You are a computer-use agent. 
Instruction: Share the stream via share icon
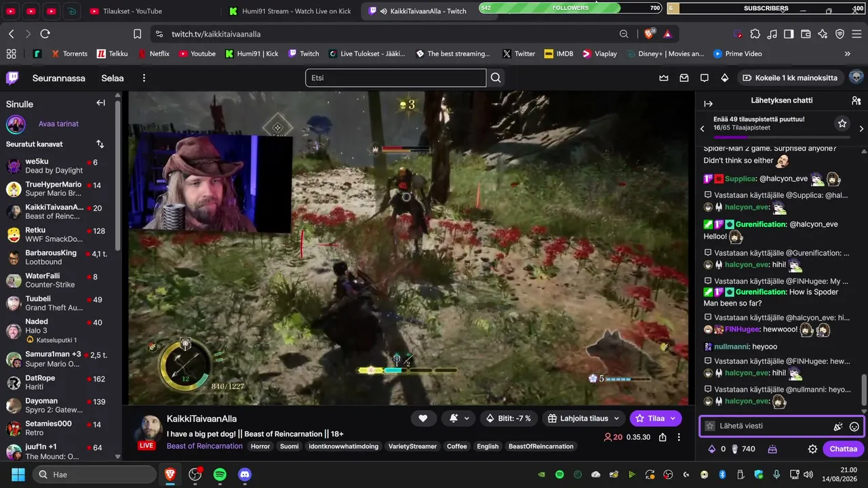coord(663,437)
